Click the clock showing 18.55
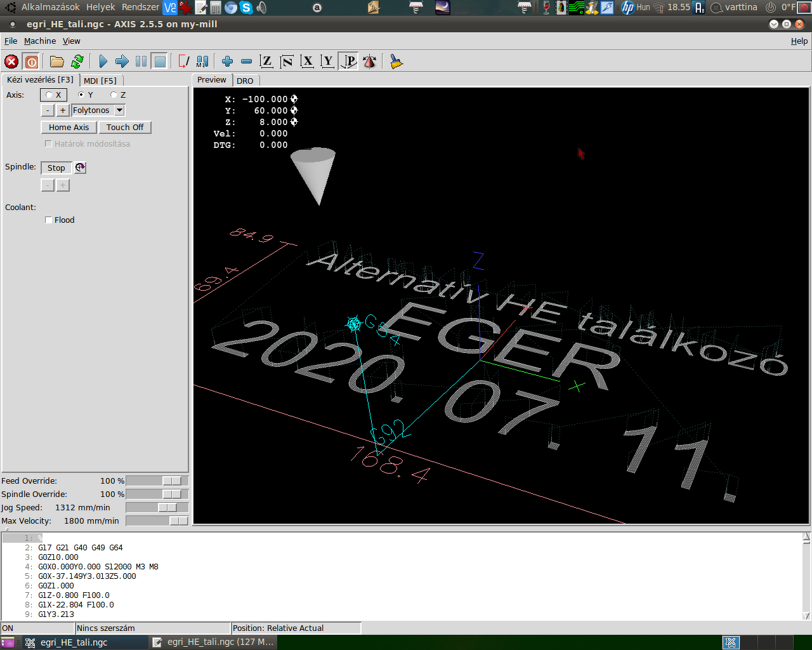The width and height of the screenshot is (812, 650). (x=679, y=7)
